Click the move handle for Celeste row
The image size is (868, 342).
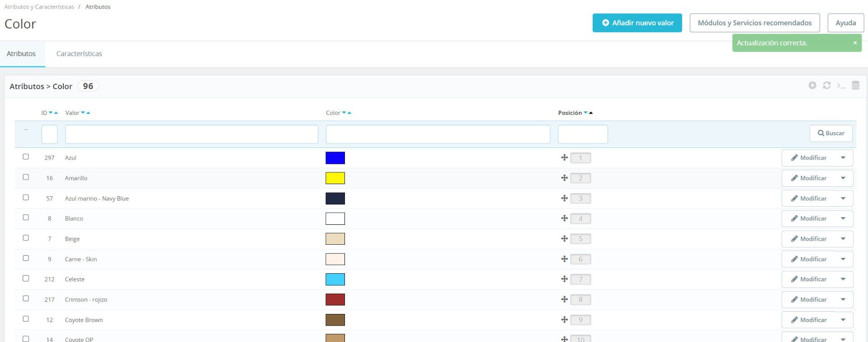tap(564, 279)
